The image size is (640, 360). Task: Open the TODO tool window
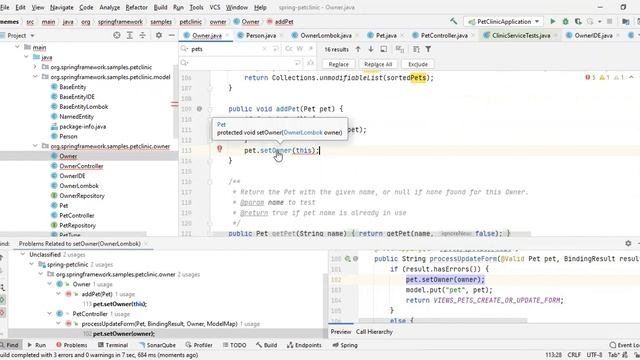(234, 345)
